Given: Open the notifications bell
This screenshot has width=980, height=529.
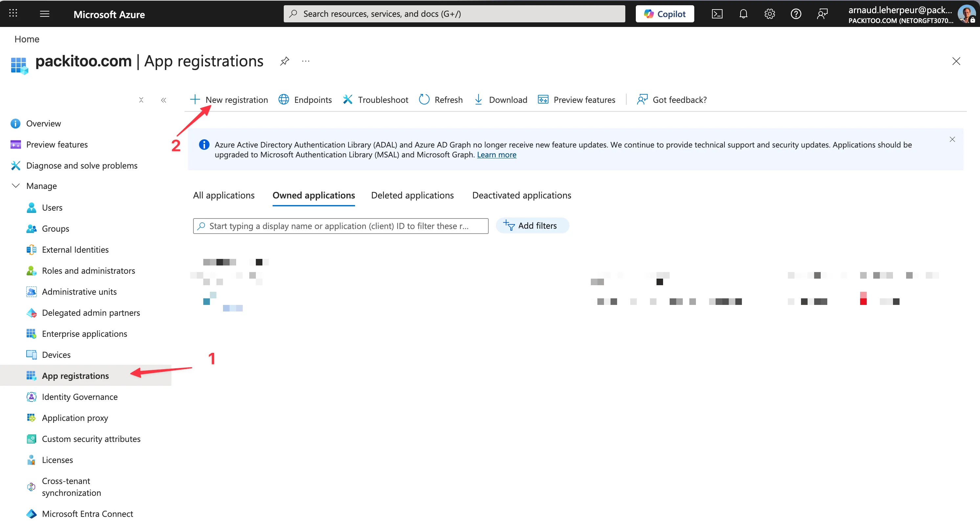Looking at the screenshot, I should [744, 14].
